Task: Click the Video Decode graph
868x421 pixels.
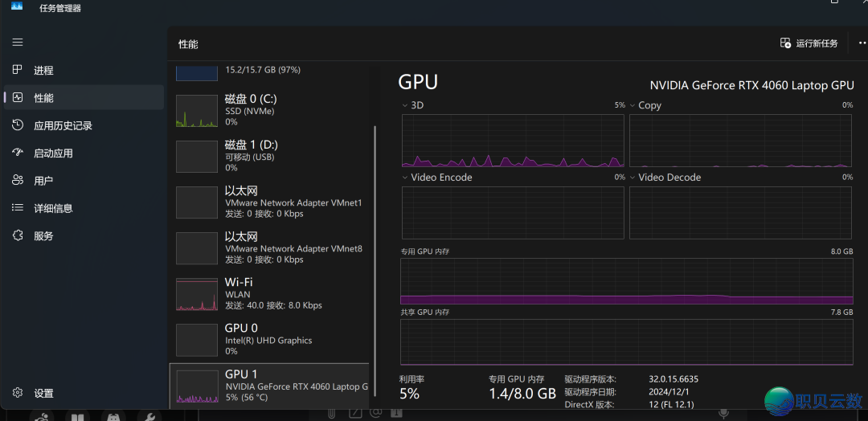Action: tap(741, 213)
